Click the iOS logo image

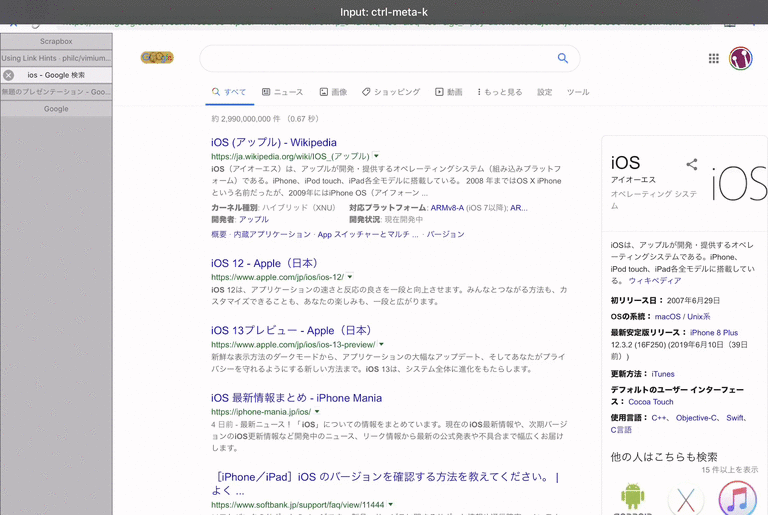point(739,183)
